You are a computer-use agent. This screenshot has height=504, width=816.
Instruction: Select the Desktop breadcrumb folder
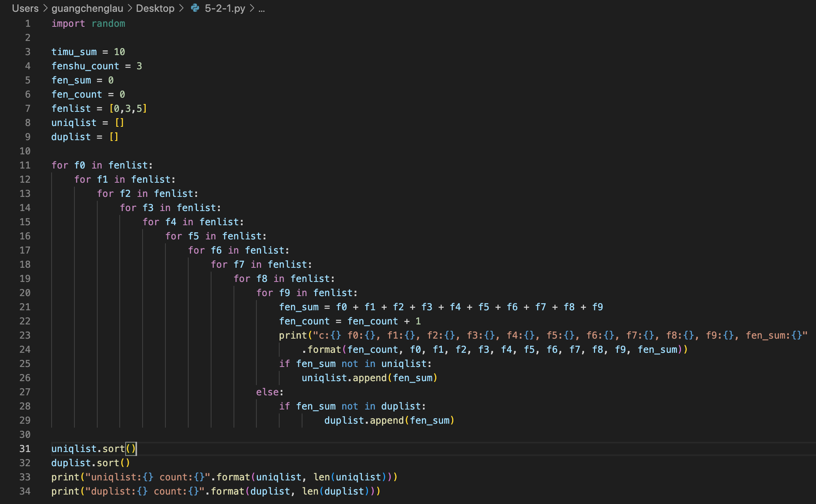pyautogui.click(x=155, y=8)
